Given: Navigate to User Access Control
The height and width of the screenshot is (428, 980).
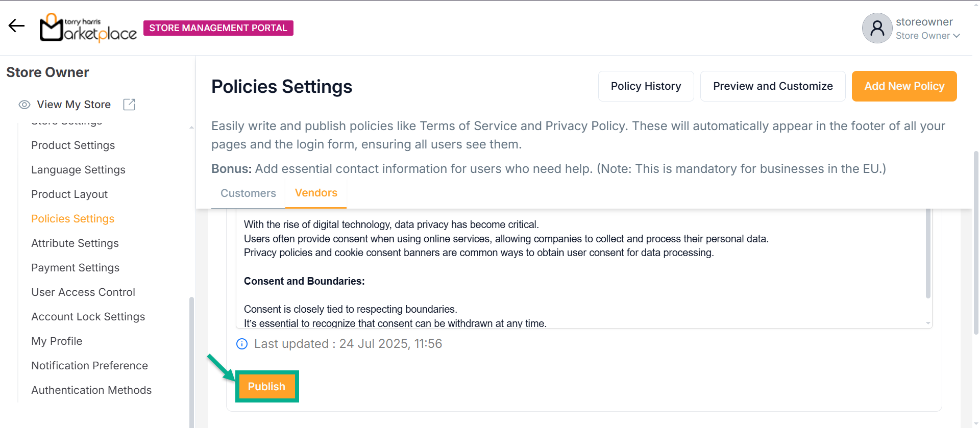Looking at the screenshot, I should 83,292.
